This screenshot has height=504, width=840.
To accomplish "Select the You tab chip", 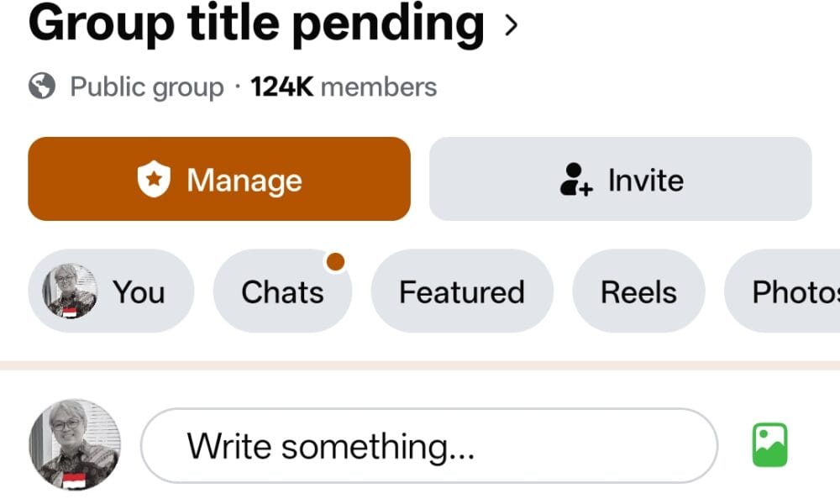I will [x=111, y=291].
